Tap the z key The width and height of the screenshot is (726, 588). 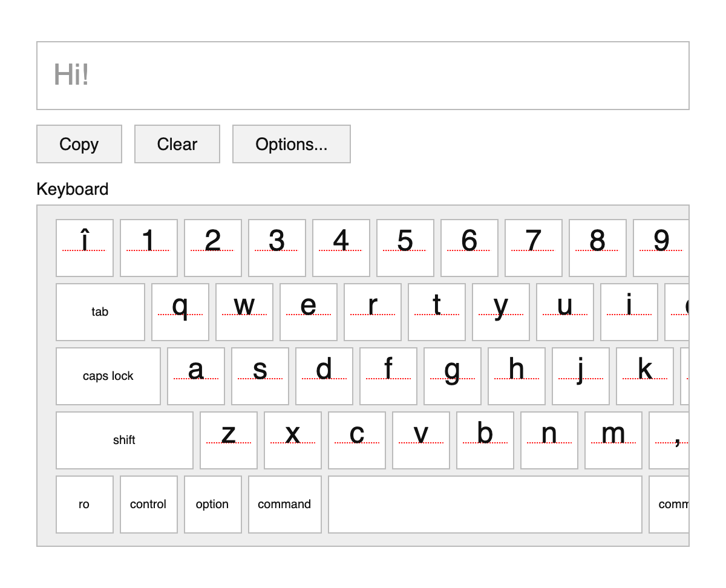pos(228,440)
